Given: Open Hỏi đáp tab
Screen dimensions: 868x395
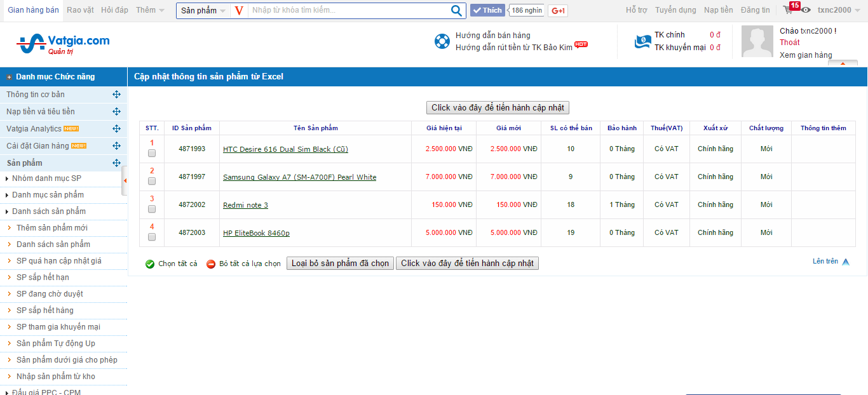Looking at the screenshot, I should click(114, 10).
